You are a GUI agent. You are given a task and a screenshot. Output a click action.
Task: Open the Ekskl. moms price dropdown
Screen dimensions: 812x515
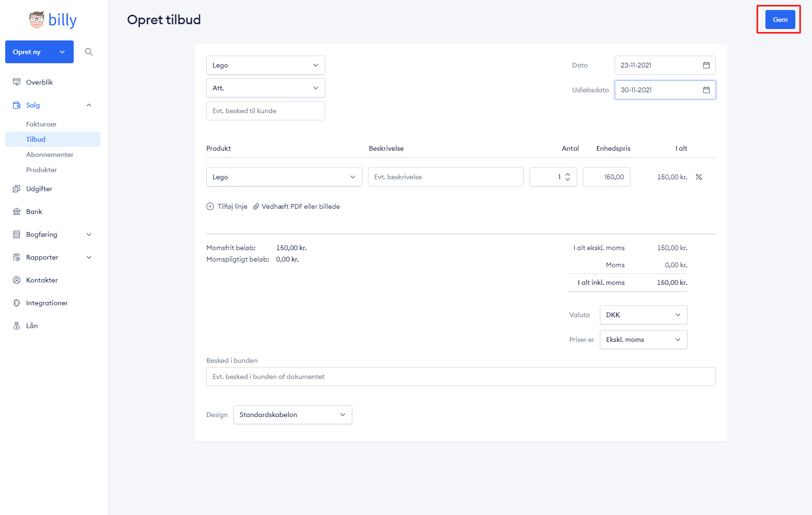tap(644, 340)
